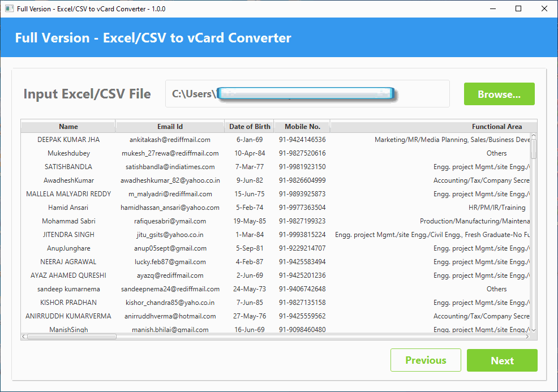This screenshot has height=392, width=558.
Task: Select the Mukeshdubey name cell
Action: tap(68, 153)
